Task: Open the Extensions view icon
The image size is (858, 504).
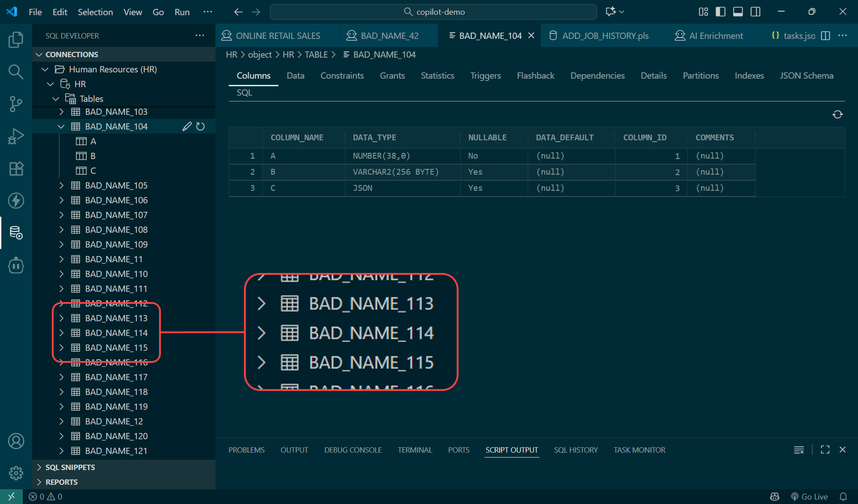Action: click(16, 168)
